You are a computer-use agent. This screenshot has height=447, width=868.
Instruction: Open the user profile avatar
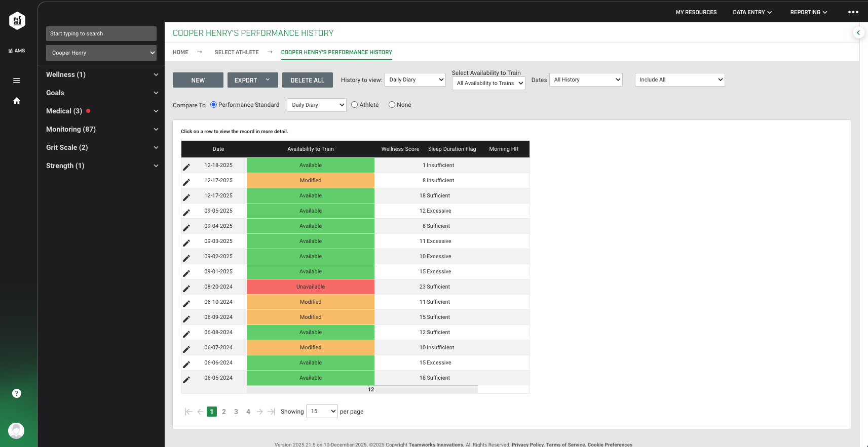pyautogui.click(x=16, y=431)
